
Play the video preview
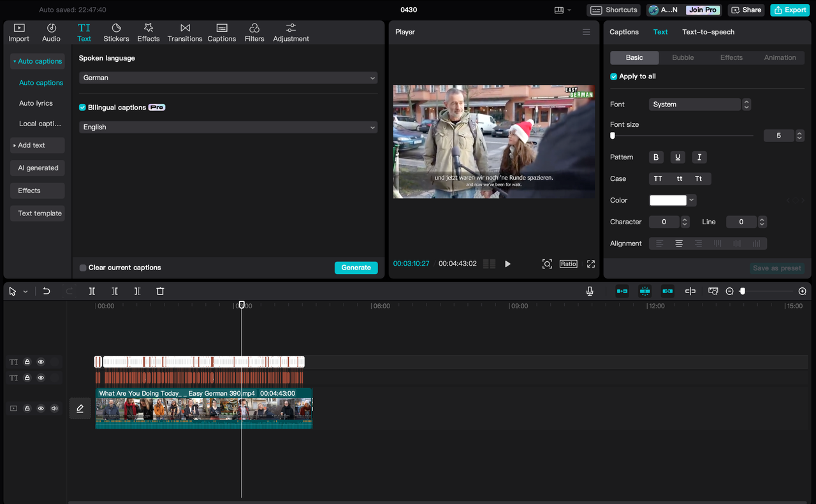(x=507, y=264)
